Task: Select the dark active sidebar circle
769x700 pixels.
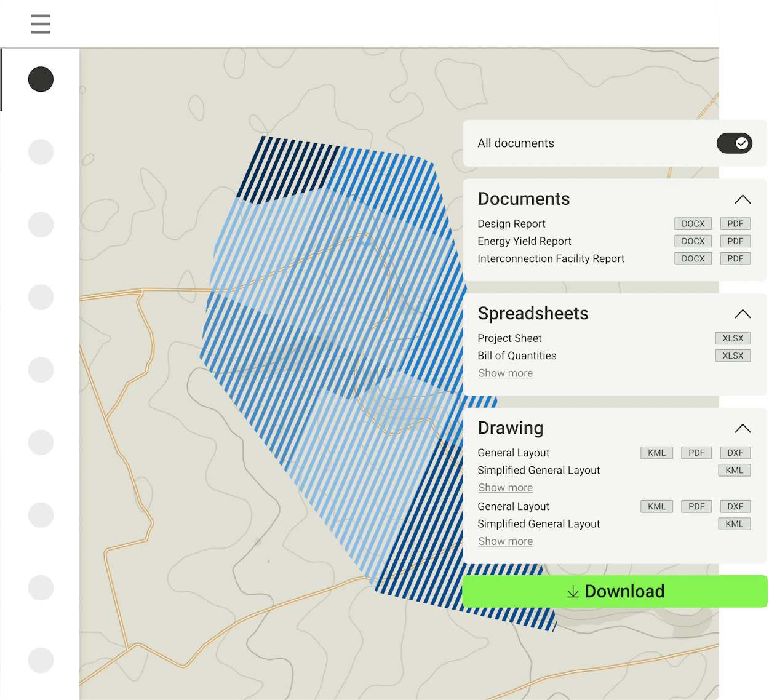Action: tap(41, 79)
